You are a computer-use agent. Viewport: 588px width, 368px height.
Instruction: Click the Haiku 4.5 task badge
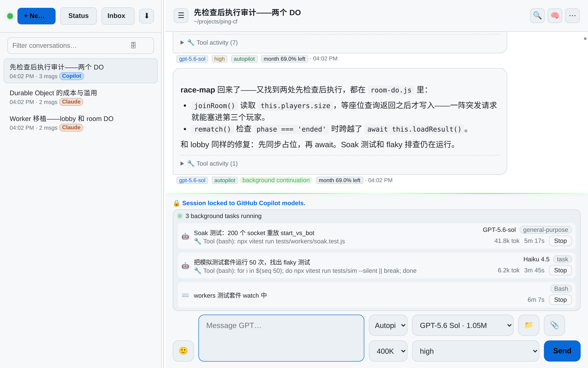click(x=562, y=259)
